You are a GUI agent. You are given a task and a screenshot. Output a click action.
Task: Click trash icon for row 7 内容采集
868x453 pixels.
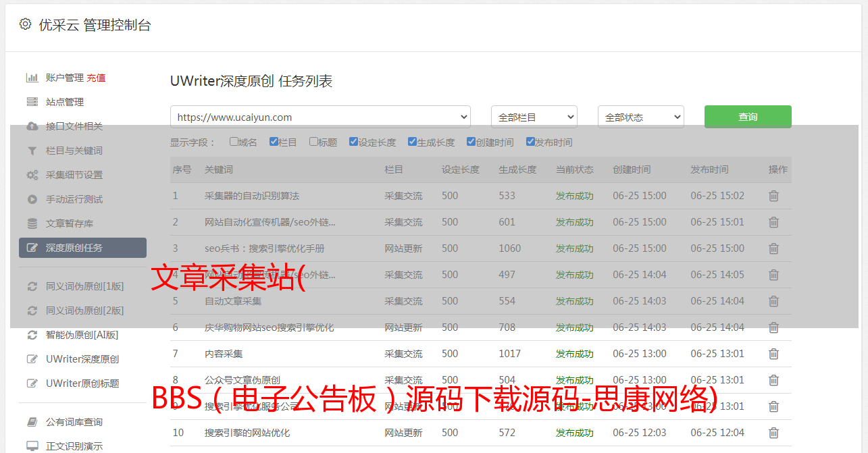point(773,354)
